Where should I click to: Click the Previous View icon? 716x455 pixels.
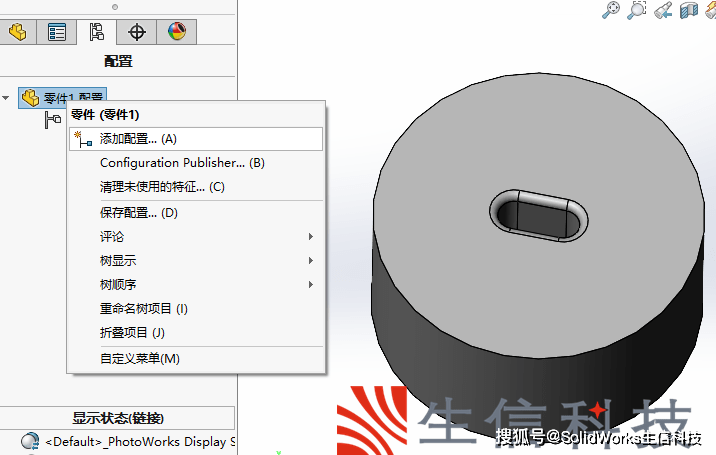pyautogui.click(x=663, y=10)
